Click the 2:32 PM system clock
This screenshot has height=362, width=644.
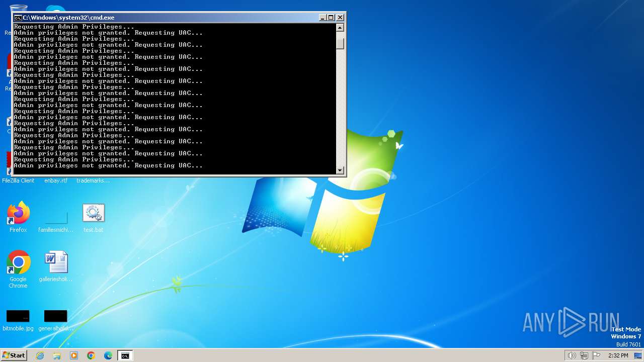(618, 355)
